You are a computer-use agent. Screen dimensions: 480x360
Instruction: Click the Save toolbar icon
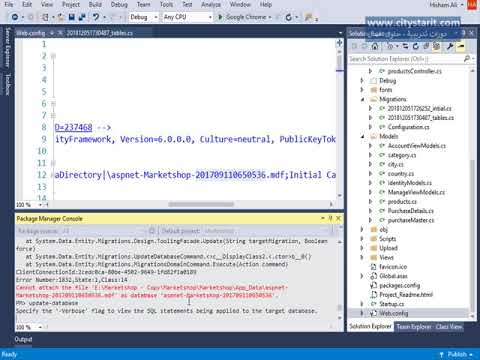coord(71,17)
